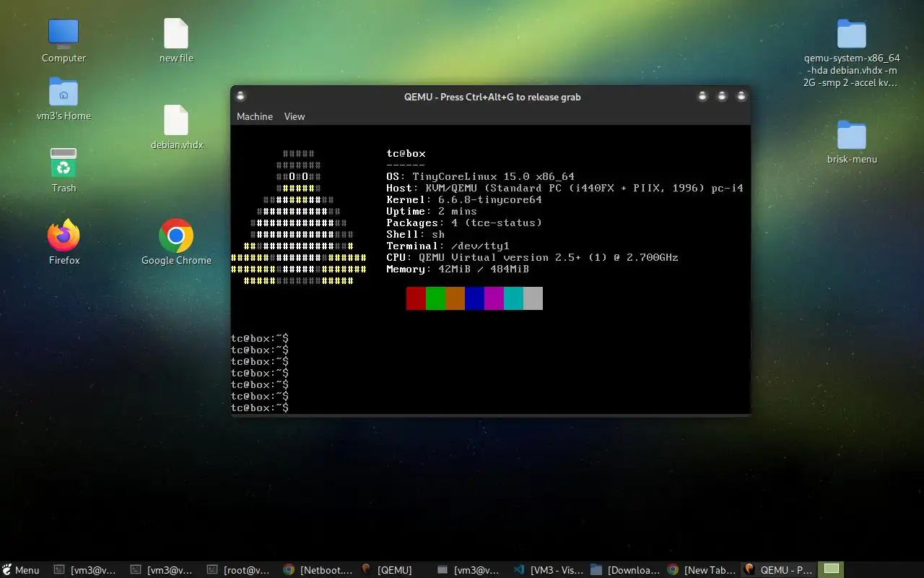The height and width of the screenshot is (578, 924).
Task: Open the View menu in QEMU
Action: [295, 116]
